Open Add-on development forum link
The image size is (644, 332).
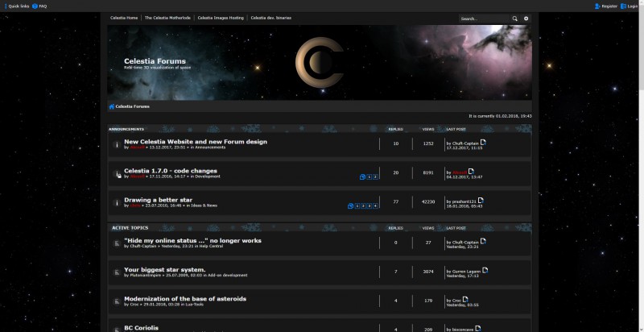228,276
